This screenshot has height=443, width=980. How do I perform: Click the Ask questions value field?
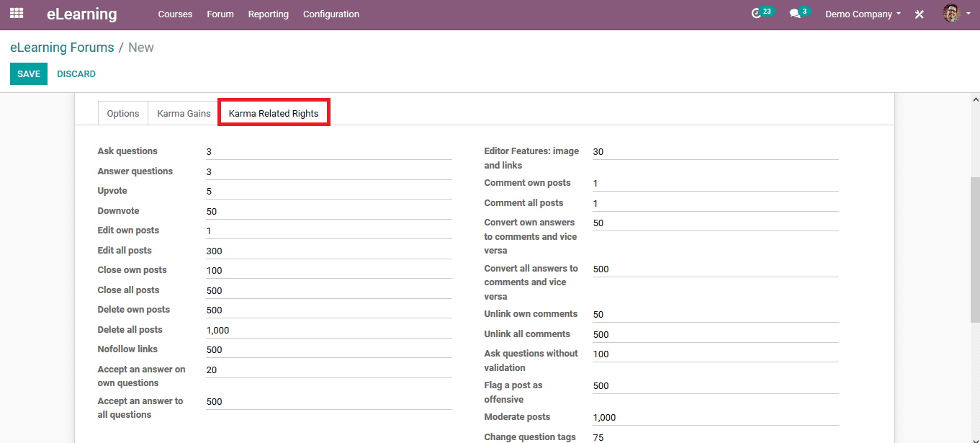coord(329,151)
